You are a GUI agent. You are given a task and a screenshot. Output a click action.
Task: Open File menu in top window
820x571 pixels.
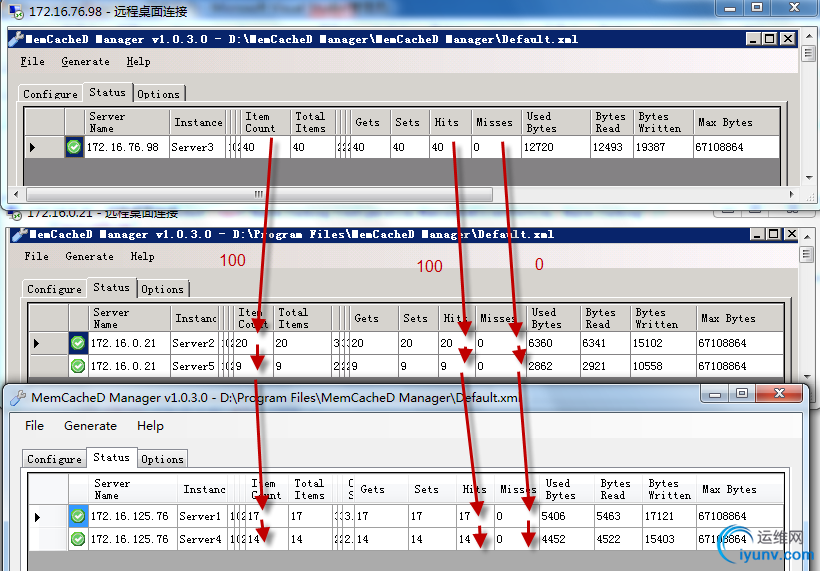[32, 62]
